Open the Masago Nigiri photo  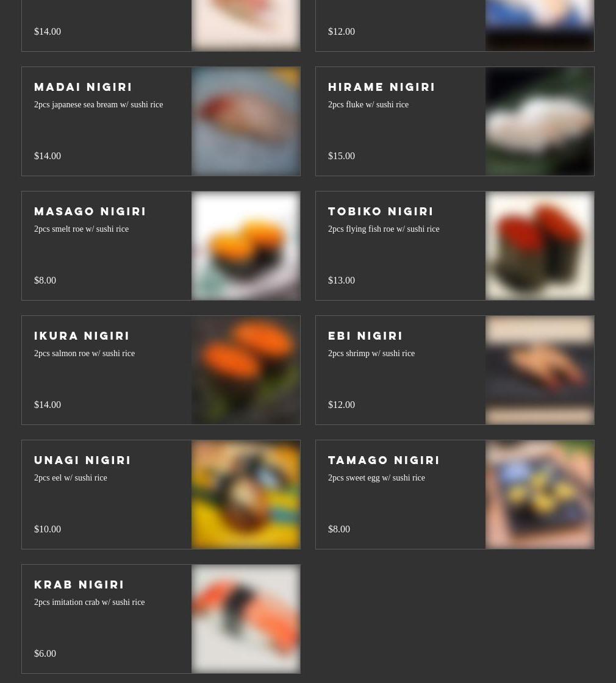click(x=246, y=246)
